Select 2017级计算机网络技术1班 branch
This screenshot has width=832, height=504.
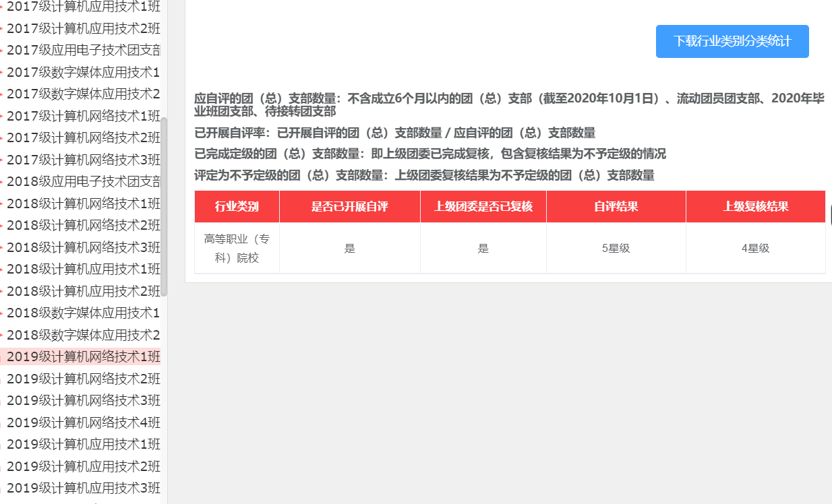tap(84, 116)
